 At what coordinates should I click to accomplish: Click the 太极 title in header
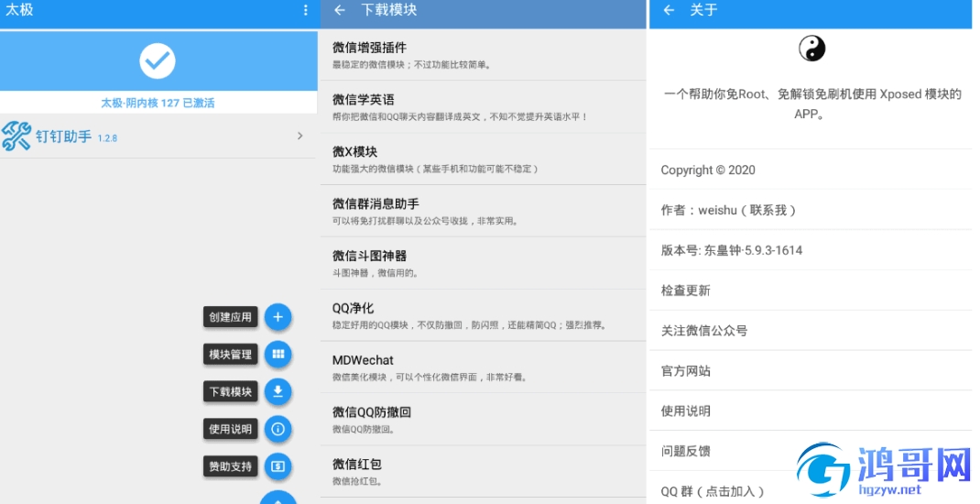pos(18,10)
